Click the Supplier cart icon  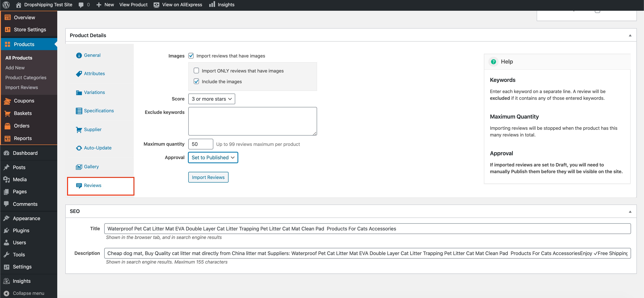79,129
